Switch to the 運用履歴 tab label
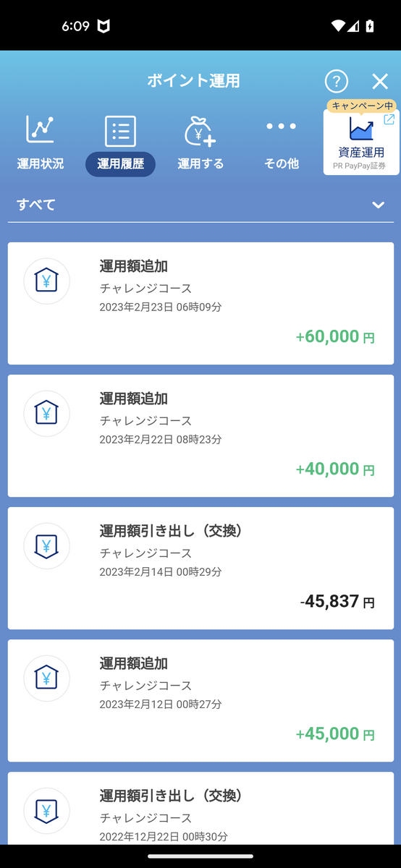The height and width of the screenshot is (868, 401). tap(120, 164)
